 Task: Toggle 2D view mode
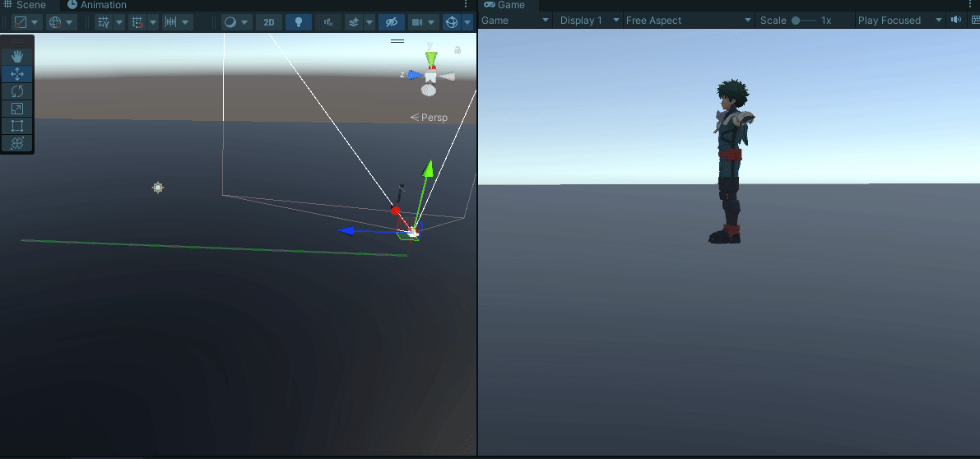pyautogui.click(x=269, y=22)
